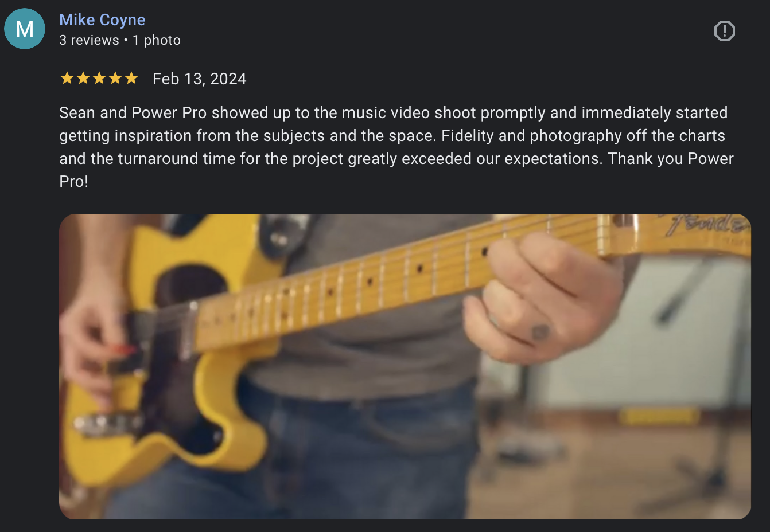Click the fifth yellow rating star
The image size is (770, 532).
point(131,78)
